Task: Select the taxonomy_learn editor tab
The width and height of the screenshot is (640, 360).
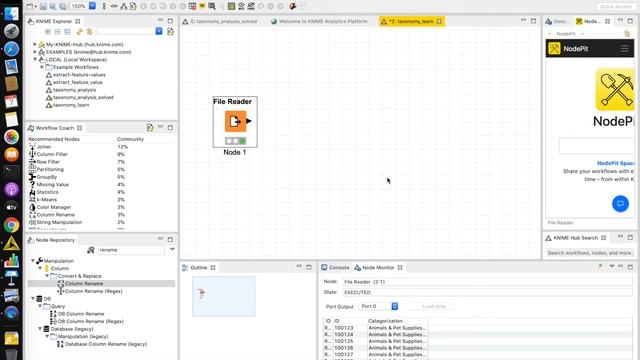Action: [x=411, y=21]
